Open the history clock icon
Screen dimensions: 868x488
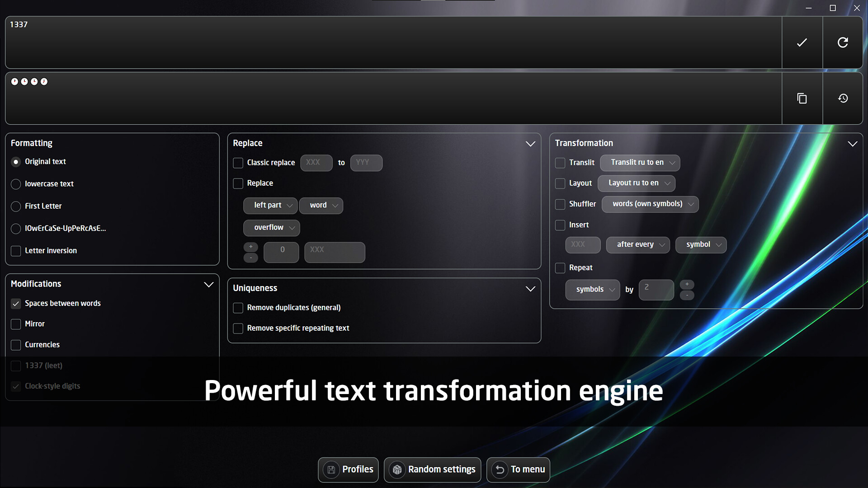click(x=842, y=99)
